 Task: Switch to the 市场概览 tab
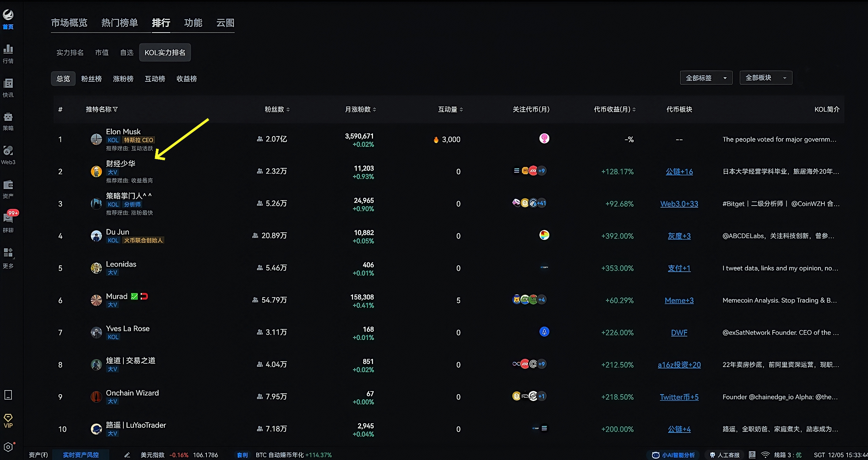[x=69, y=23]
